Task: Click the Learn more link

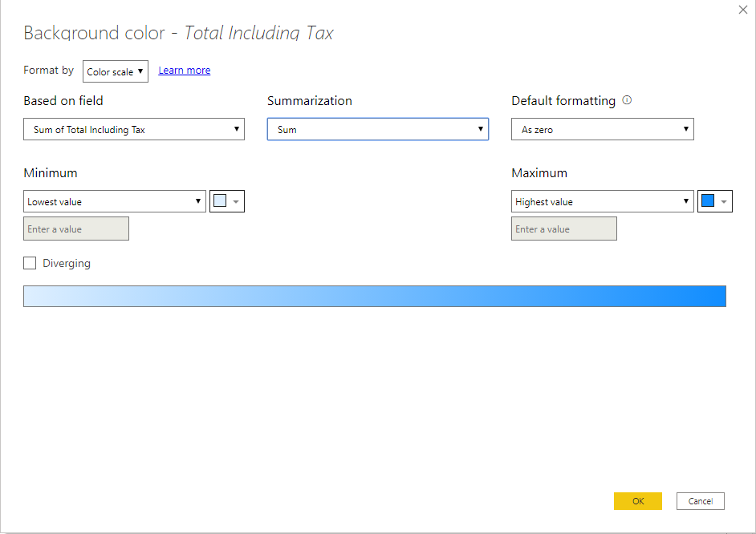Action: click(185, 71)
